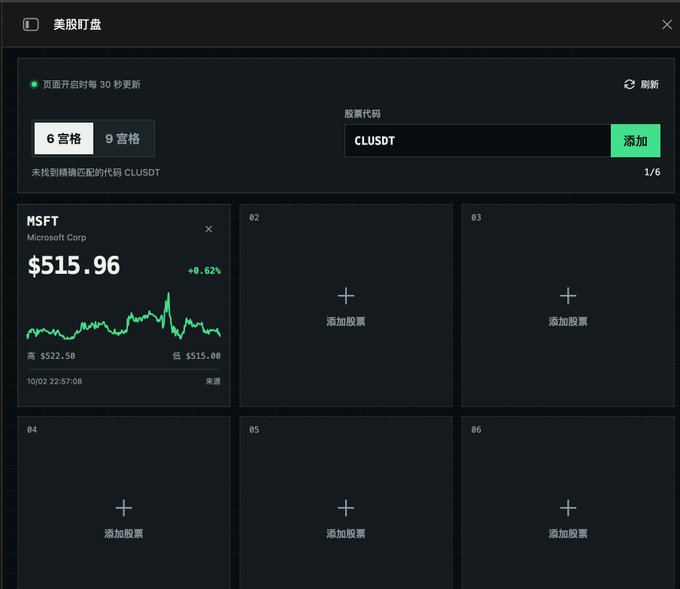
Task: Click plus icon in slot 04
Action: (124, 507)
